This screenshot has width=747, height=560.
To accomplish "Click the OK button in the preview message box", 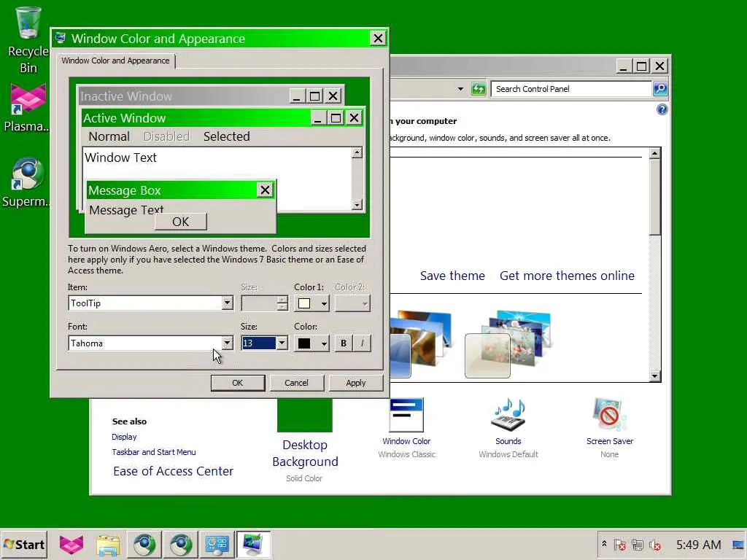I will 181,222.
